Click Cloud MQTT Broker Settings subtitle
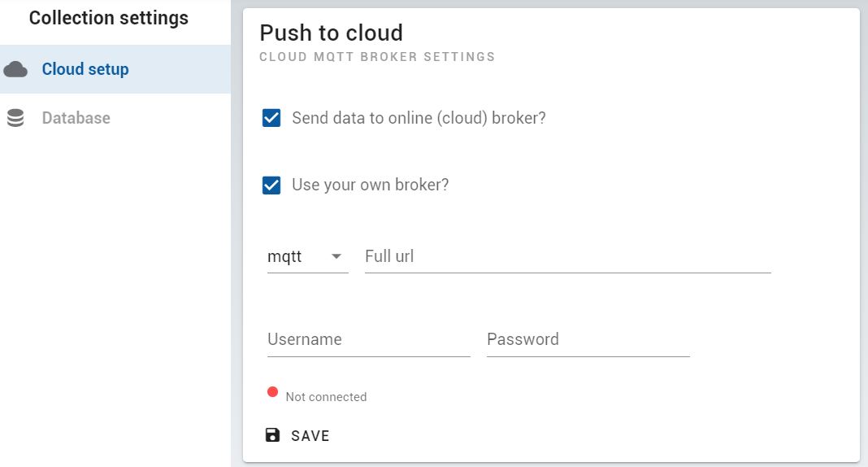This screenshot has height=467, width=868. 377,57
